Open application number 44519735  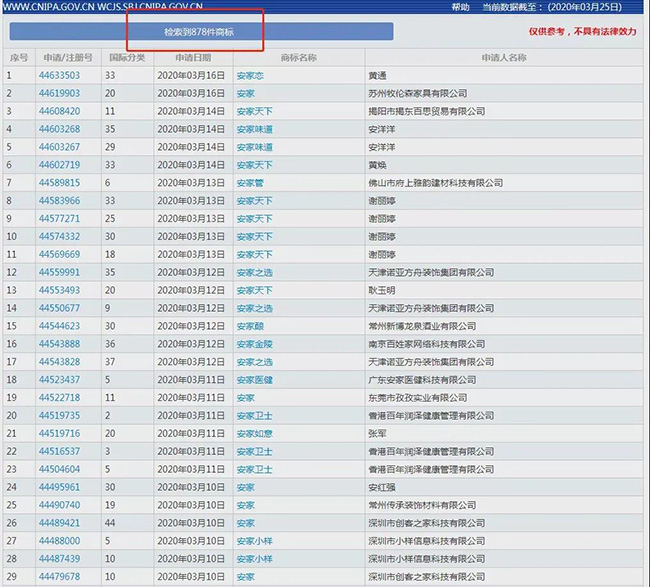[x=59, y=416]
